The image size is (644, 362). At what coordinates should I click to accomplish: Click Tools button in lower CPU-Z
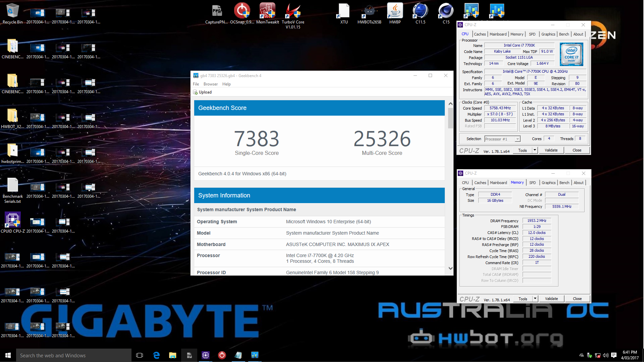[523, 299]
